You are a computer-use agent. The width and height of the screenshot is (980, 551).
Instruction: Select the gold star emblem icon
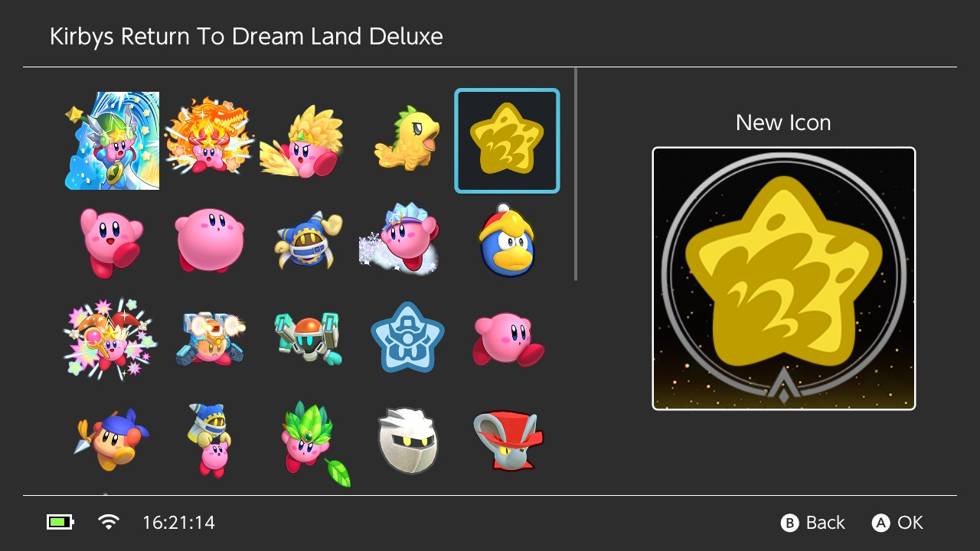[507, 141]
